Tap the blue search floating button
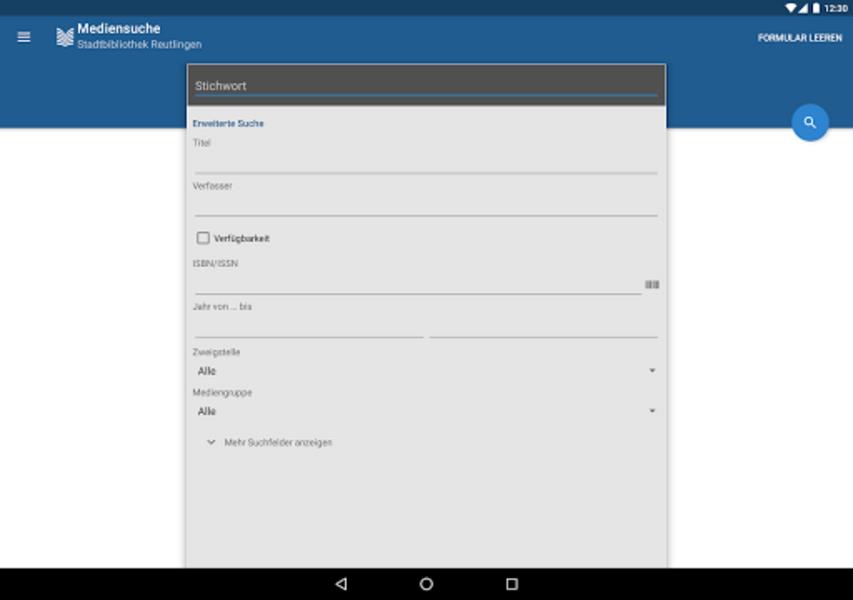Screen dimensions: 853x600 pos(810,123)
